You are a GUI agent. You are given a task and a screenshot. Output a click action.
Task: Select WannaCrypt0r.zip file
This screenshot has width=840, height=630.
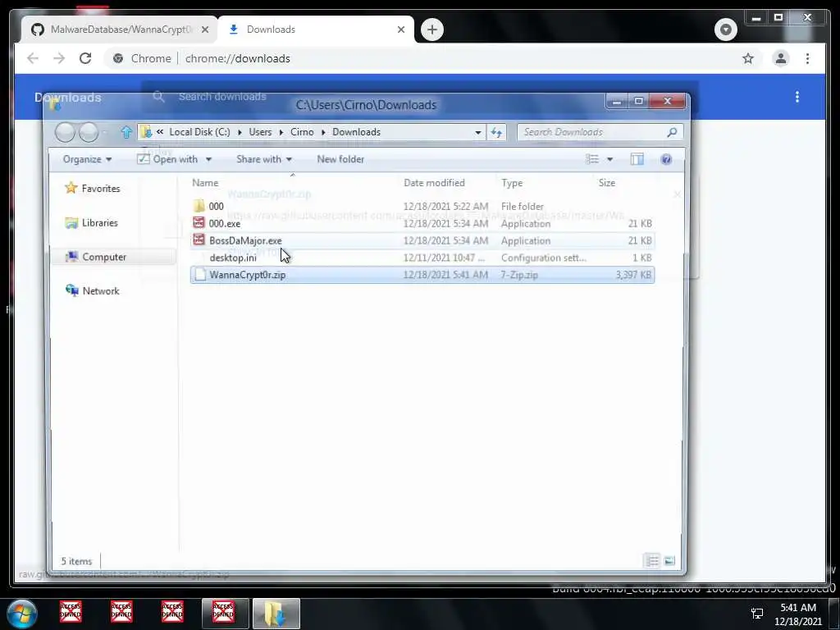point(422,275)
